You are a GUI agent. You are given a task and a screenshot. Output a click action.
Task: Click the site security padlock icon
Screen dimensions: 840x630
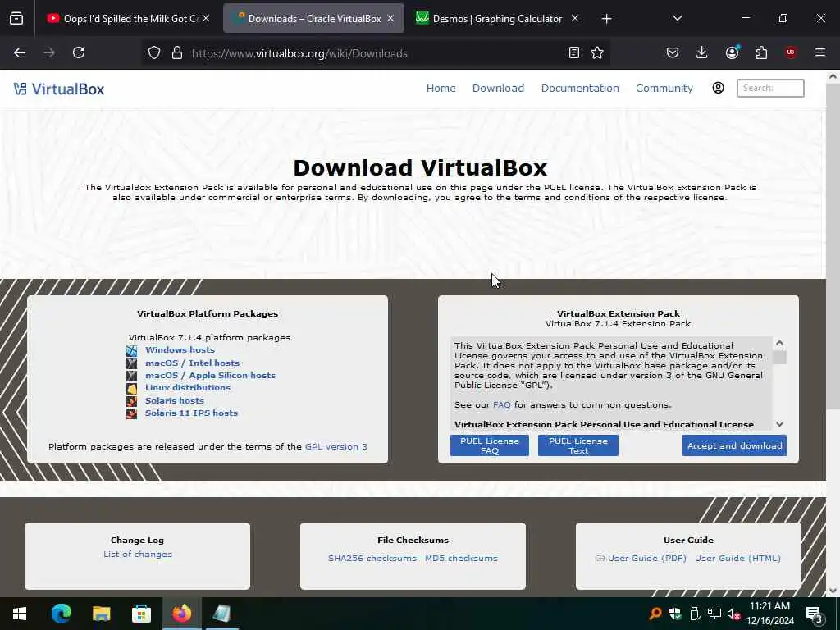point(177,53)
